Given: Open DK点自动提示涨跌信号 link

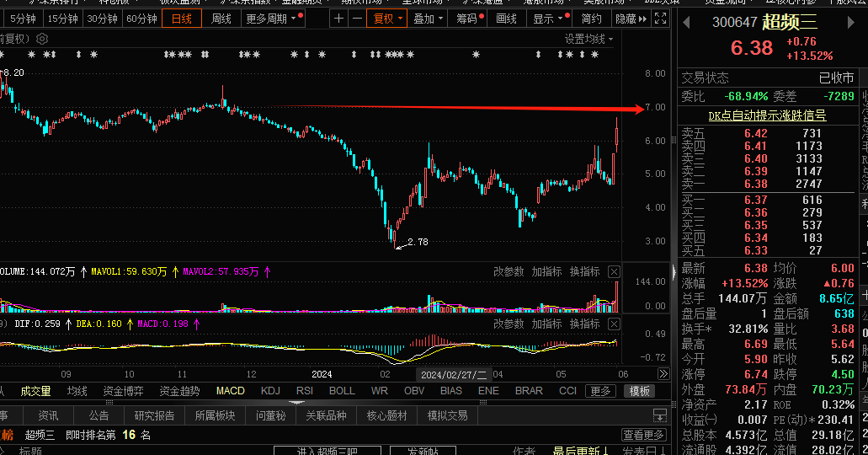Looking at the screenshot, I should (x=767, y=115).
